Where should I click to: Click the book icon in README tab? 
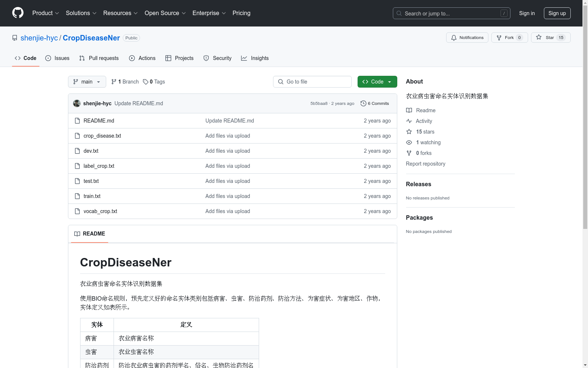point(77,234)
